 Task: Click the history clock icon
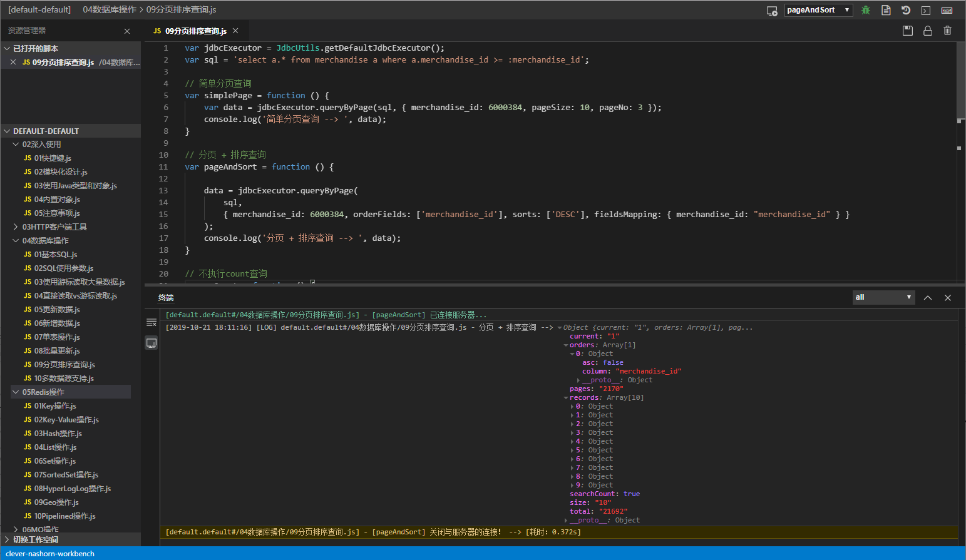point(906,10)
